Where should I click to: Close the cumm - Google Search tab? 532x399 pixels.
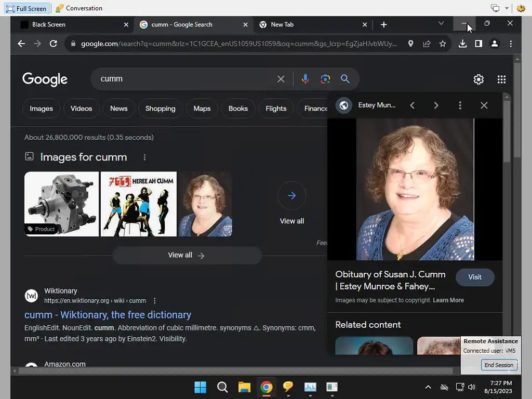(x=245, y=24)
